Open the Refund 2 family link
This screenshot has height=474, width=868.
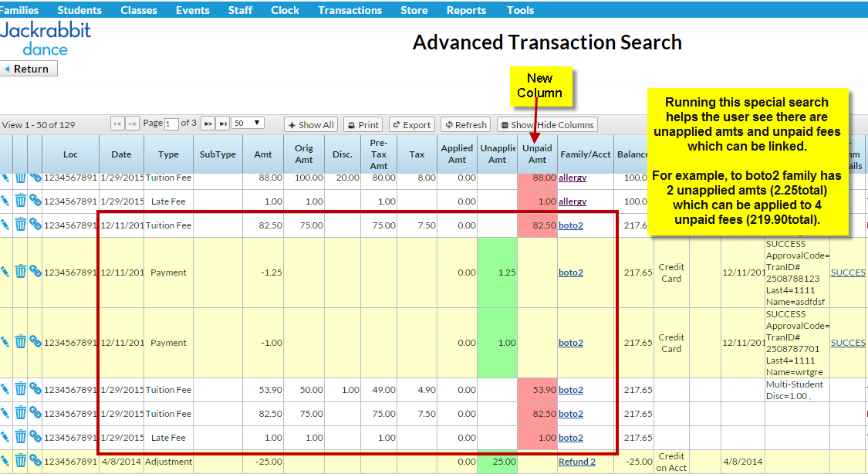[x=577, y=462]
